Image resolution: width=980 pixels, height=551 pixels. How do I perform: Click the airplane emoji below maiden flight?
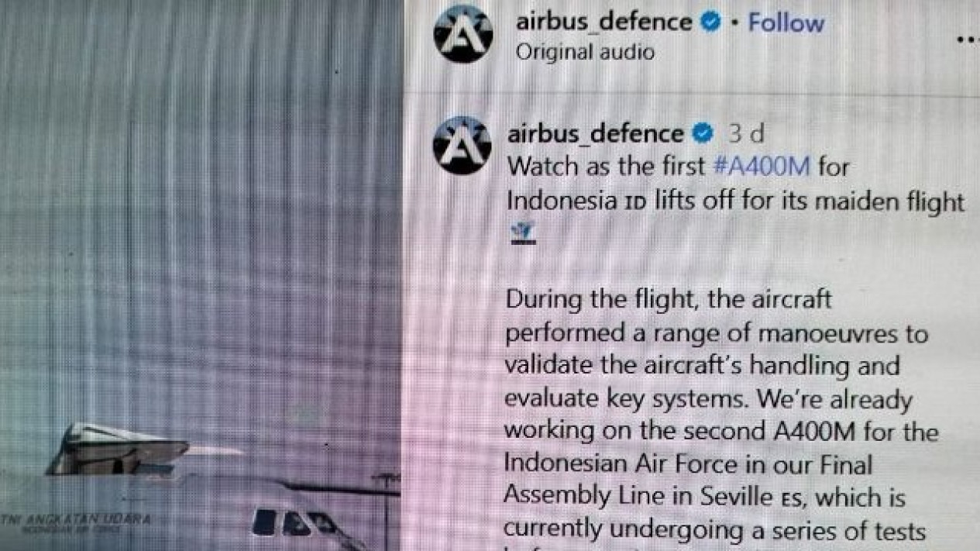pyautogui.click(x=521, y=231)
